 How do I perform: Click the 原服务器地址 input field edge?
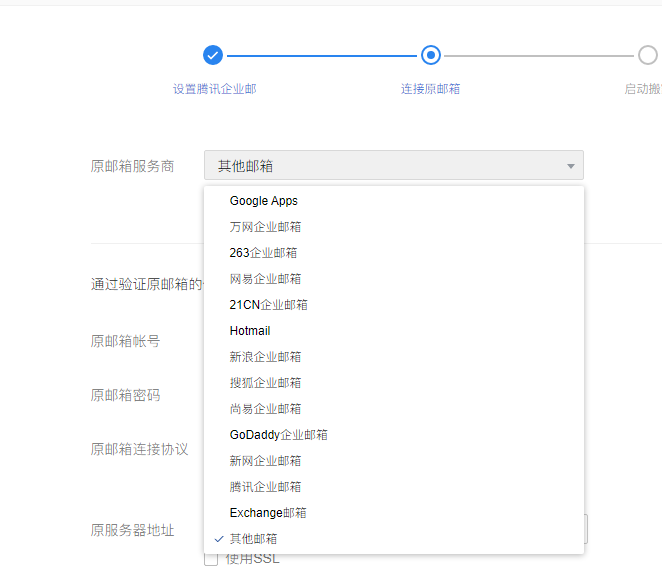click(586, 529)
